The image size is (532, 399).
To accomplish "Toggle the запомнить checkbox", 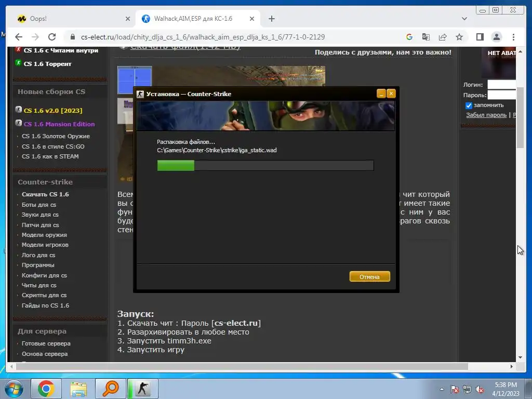I will tap(469, 105).
